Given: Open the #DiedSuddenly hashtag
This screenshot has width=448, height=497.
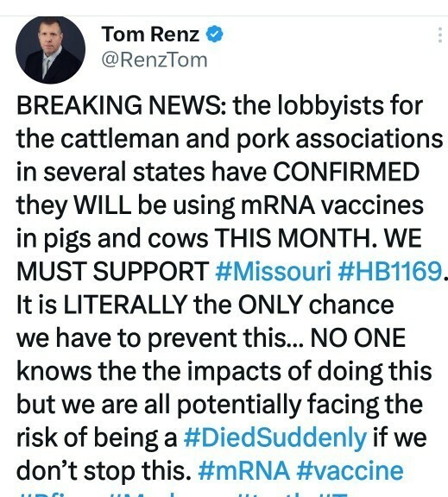Looking at the screenshot, I should (x=275, y=437).
